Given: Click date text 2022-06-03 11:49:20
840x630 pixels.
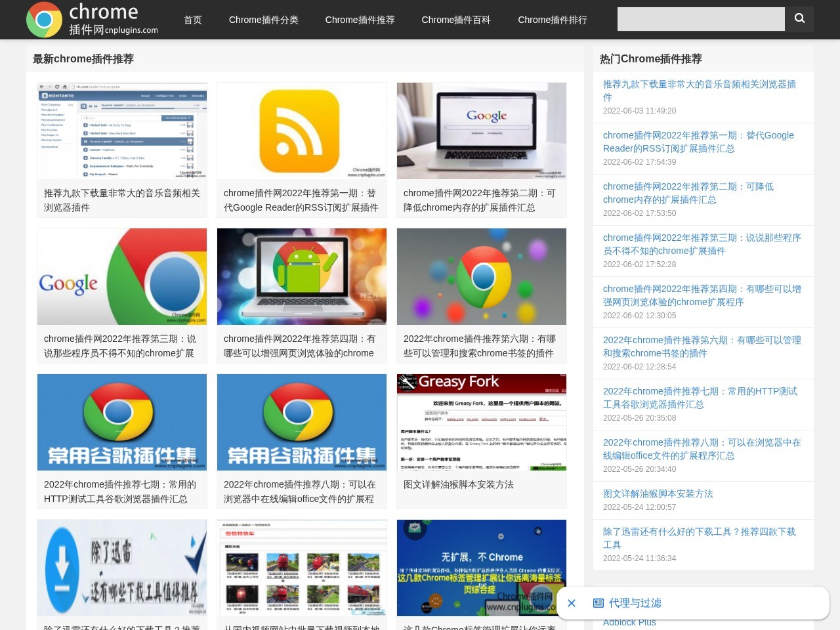Looking at the screenshot, I should coord(639,111).
